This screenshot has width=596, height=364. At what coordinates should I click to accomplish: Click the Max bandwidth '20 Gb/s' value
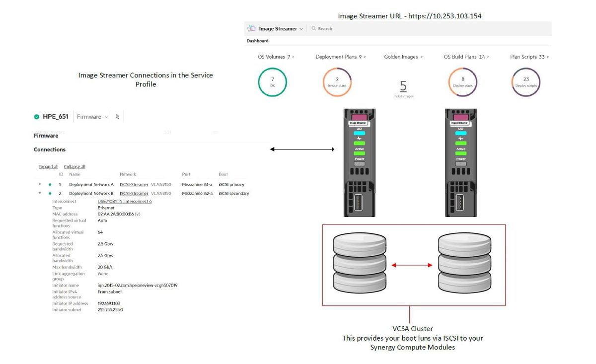105,268
